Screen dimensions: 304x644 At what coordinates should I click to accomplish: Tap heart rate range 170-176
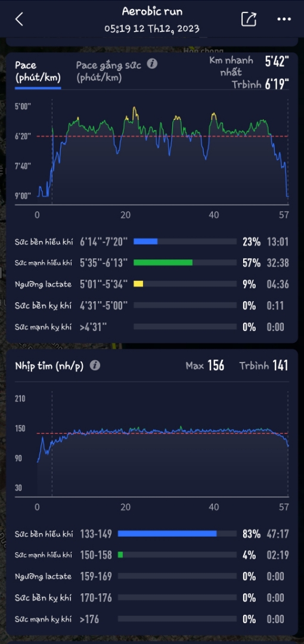(96, 597)
